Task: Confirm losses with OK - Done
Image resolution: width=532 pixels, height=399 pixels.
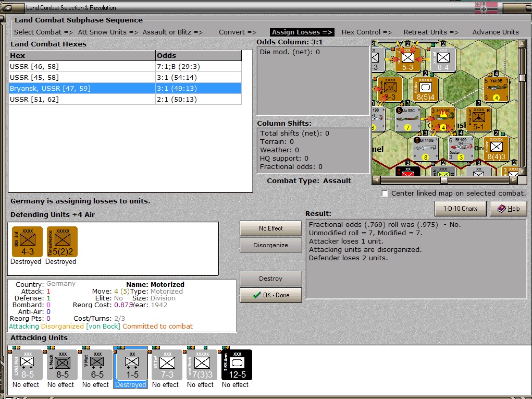Action: coord(271,295)
